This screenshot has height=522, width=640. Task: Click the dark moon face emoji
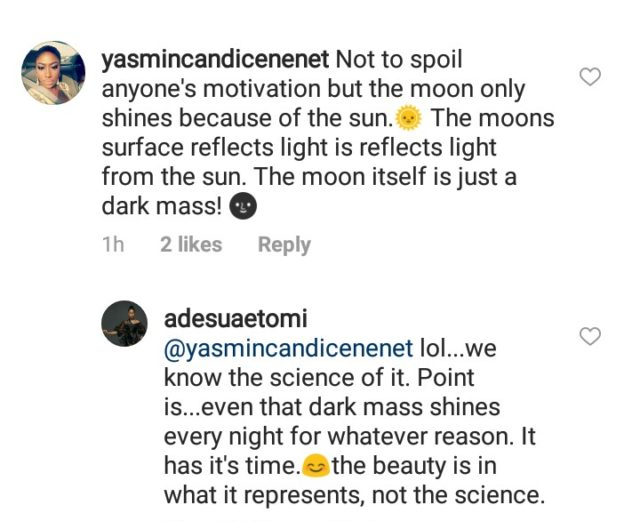244,207
